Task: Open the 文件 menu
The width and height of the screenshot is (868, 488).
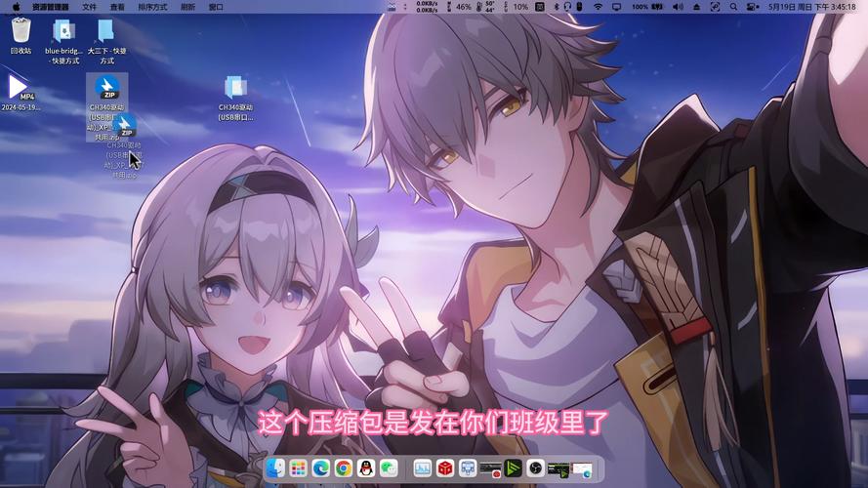Action: pyautogui.click(x=89, y=7)
